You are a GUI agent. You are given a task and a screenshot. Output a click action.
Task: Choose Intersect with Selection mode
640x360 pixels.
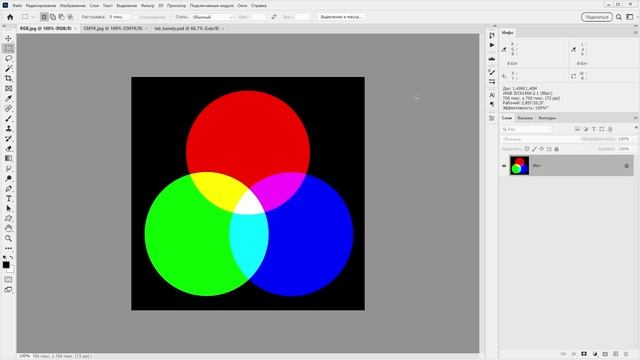click(70, 17)
